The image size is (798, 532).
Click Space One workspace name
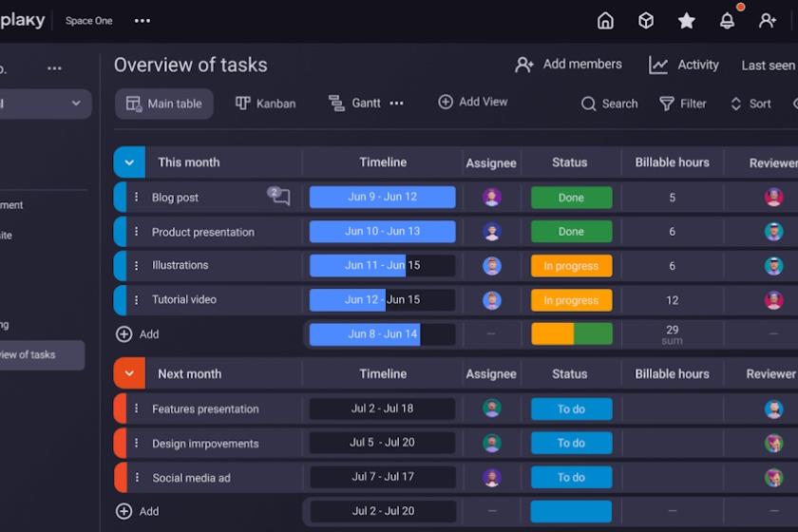pos(89,21)
